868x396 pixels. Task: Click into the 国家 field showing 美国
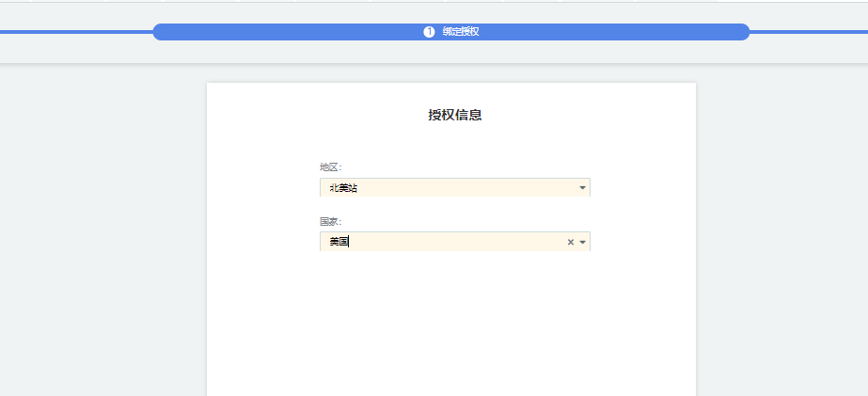(x=339, y=242)
